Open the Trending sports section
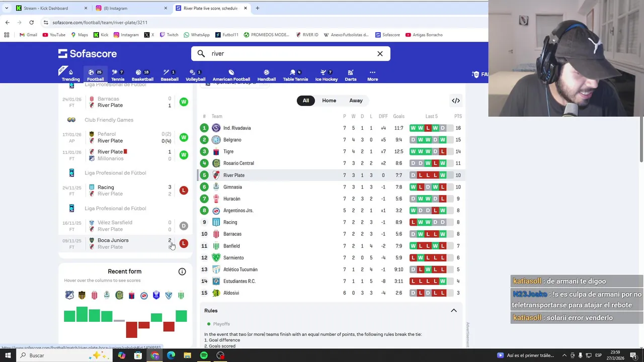 [x=70, y=75]
